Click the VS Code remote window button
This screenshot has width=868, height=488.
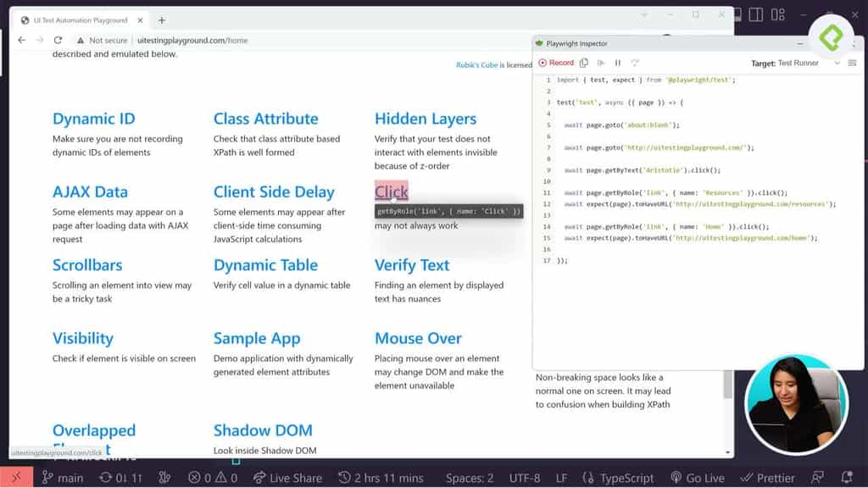pyautogui.click(x=17, y=477)
